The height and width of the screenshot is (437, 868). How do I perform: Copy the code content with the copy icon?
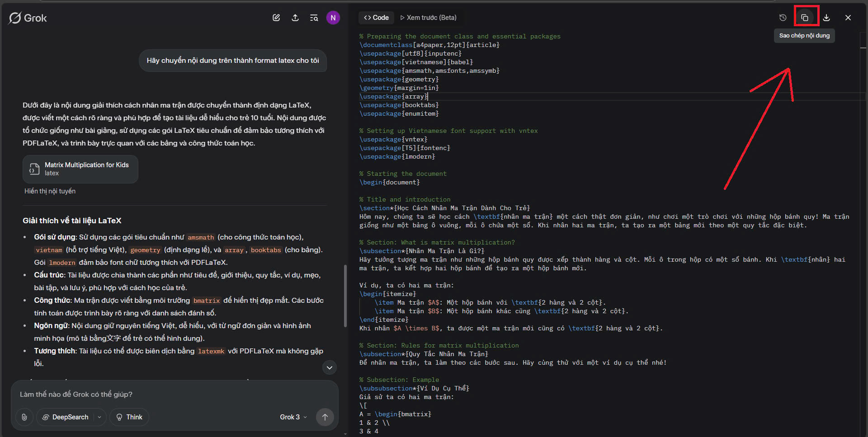[x=805, y=18]
